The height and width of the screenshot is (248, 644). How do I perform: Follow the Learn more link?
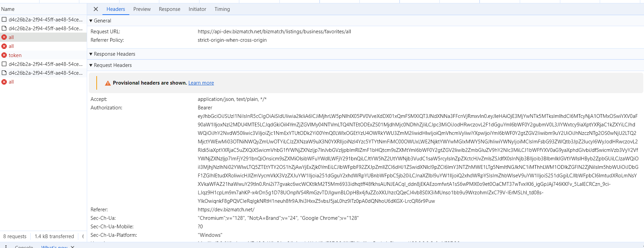pos(201,83)
